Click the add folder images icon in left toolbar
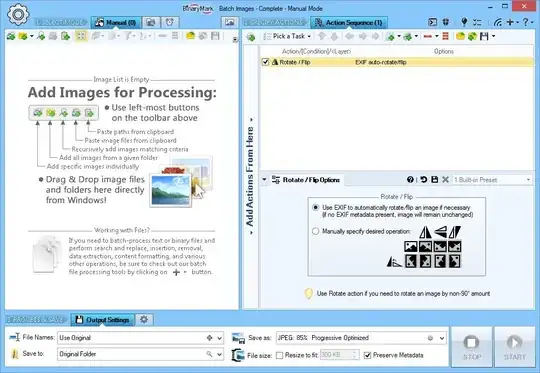540x373 pixels. (23, 36)
